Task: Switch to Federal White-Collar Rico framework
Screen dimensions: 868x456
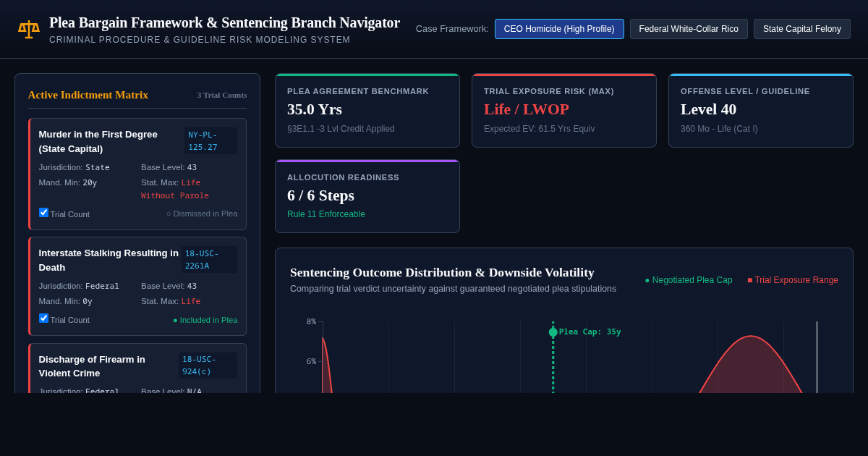Action: click(689, 29)
